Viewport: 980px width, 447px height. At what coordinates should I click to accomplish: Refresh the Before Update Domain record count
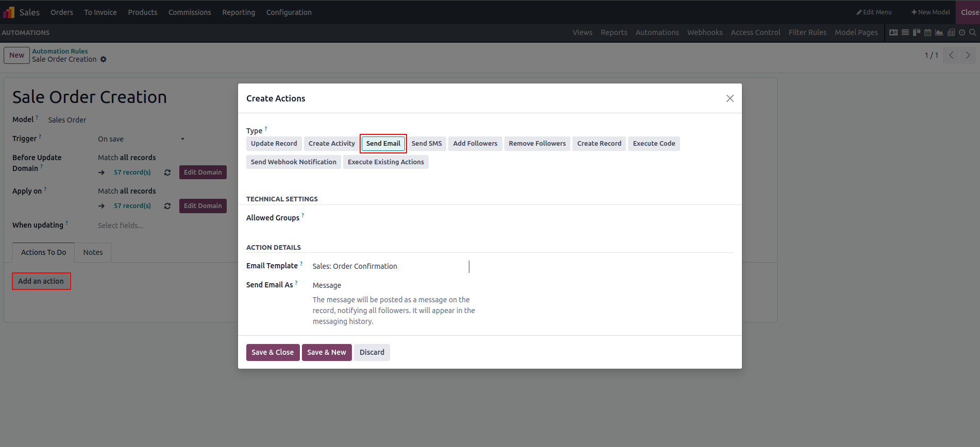click(167, 173)
